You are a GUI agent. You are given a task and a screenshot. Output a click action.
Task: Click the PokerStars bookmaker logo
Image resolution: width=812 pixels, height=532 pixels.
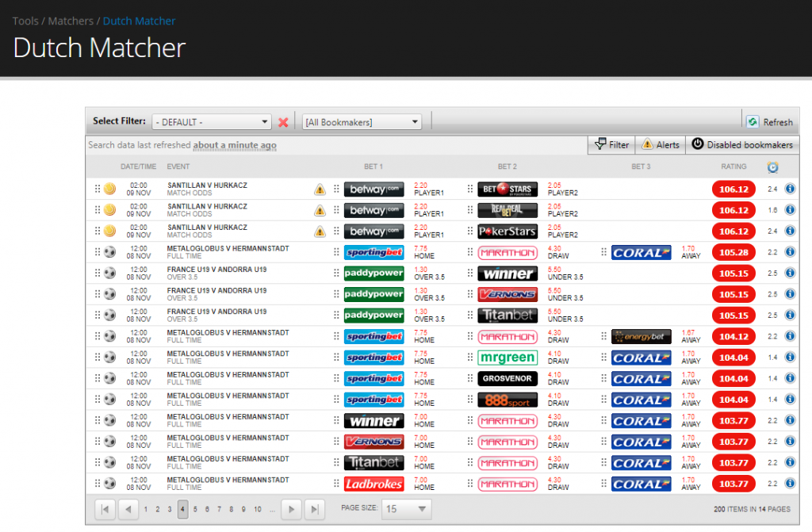507,232
